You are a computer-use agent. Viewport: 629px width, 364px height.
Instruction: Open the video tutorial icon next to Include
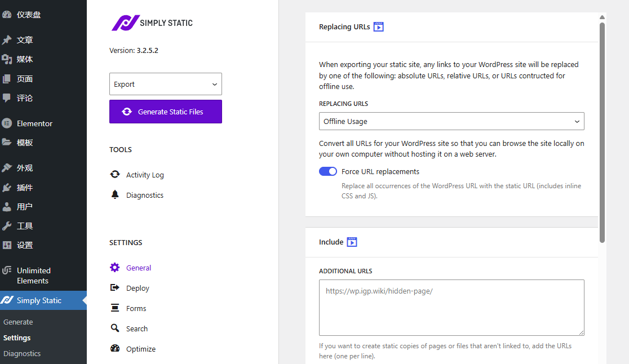(352, 242)
